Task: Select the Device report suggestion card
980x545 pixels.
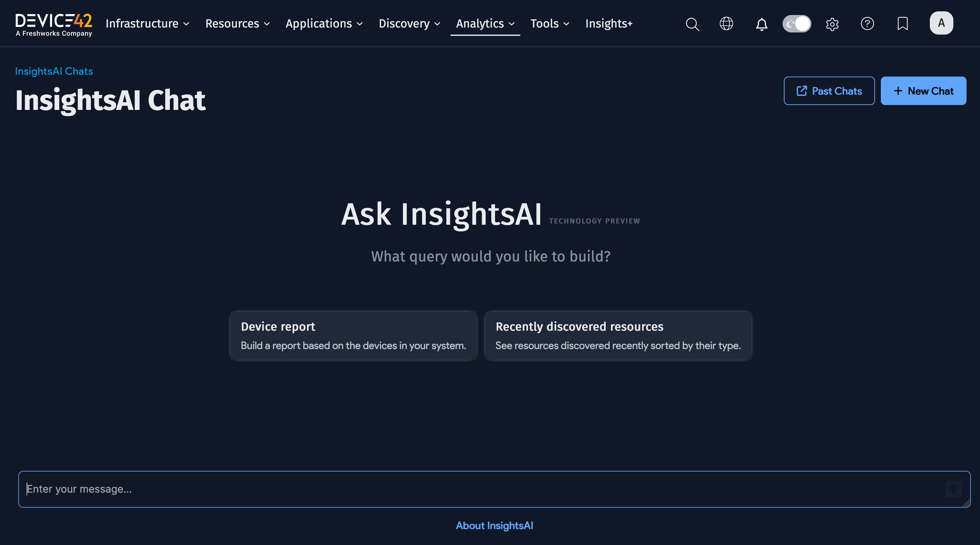Action: [x=353, y=335]
